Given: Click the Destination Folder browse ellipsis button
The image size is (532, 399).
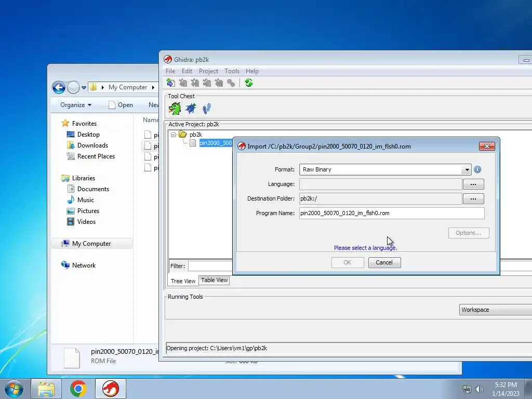Looking at the screenshot, I should coord(473,199).
